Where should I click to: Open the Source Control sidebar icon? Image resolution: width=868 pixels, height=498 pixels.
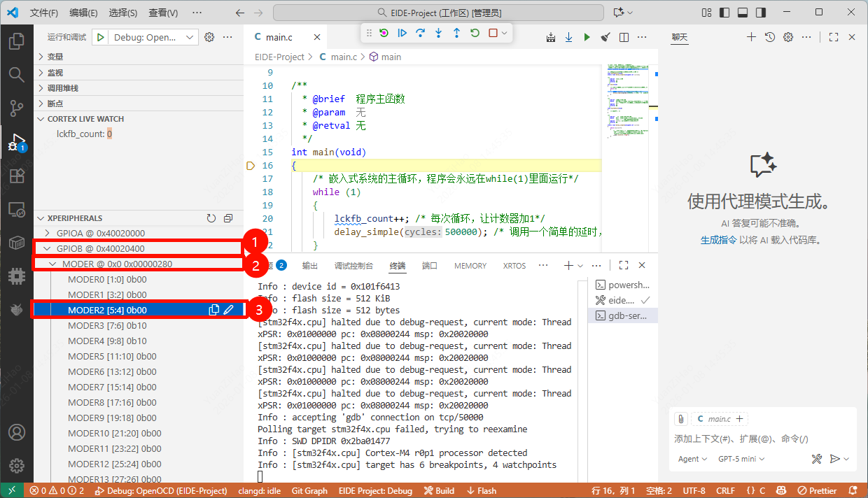16,107
